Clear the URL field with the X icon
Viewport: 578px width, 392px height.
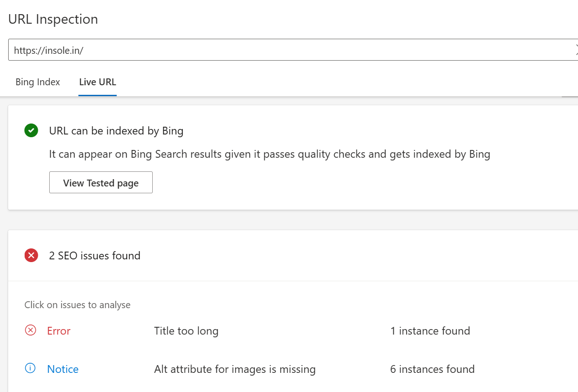(x=576, y=50)
